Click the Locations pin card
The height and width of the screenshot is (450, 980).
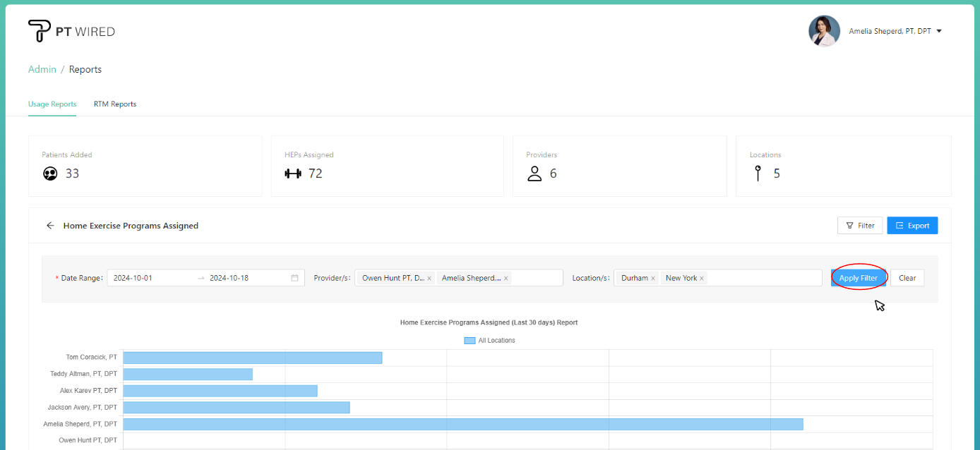pyautogui.click(x=843, y=166)
